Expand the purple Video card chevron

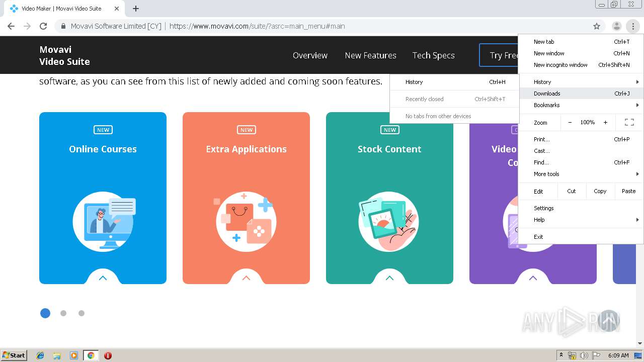click(533, 278)
